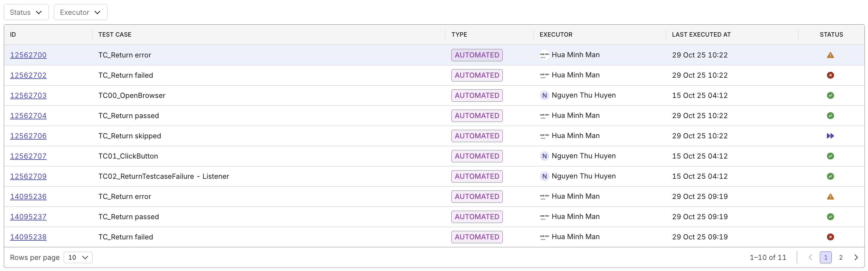The width and height of the screenshot is (868, 271).
Task: Click the warning icon for test 14095236
Action: click(x=830, y=197)
